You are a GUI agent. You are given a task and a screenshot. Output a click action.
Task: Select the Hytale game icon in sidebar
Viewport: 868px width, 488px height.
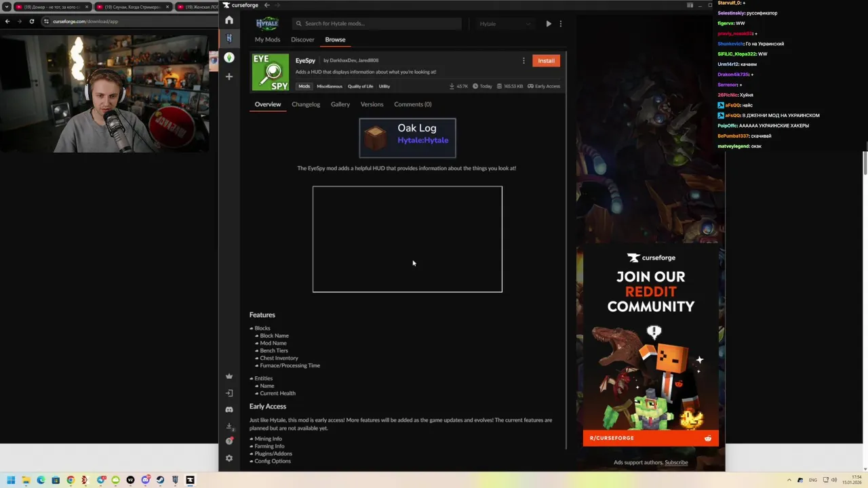[229, 39]
